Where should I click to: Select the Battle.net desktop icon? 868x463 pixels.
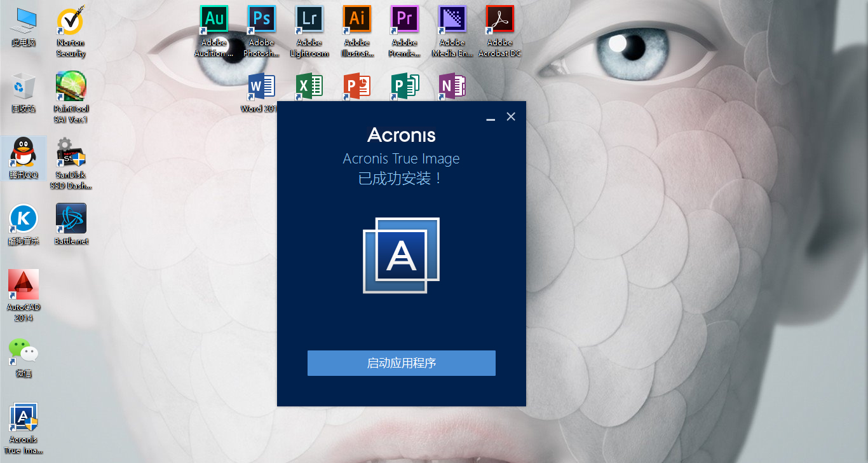pos(71,225)
